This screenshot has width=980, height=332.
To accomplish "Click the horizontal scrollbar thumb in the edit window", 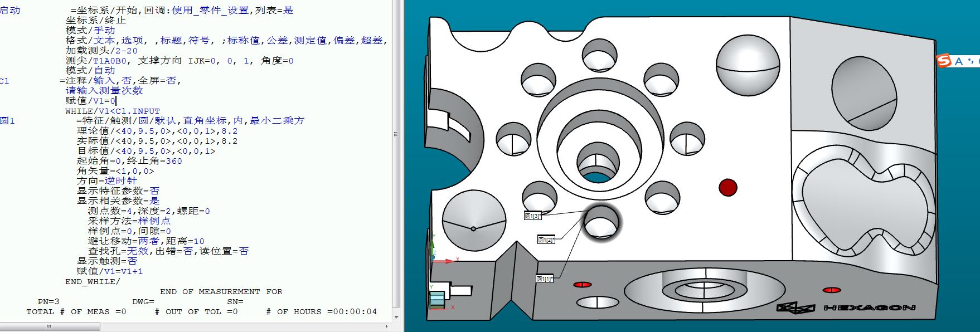I will pyautogui.click(x=49, y=326).
